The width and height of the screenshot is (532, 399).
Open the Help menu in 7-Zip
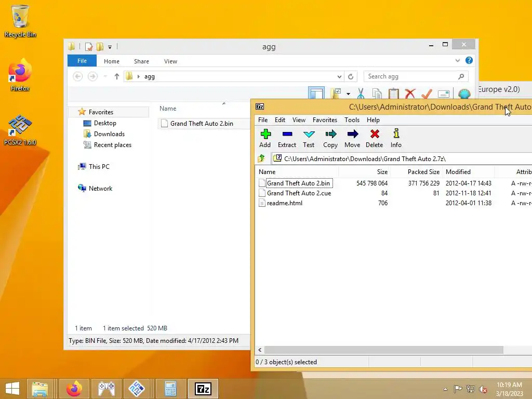(373, 120)
